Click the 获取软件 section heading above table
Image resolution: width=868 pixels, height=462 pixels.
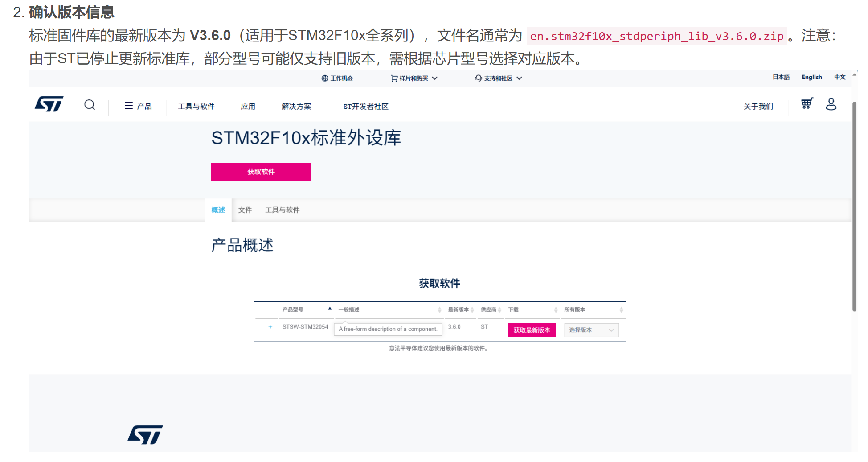pos(439,283)
